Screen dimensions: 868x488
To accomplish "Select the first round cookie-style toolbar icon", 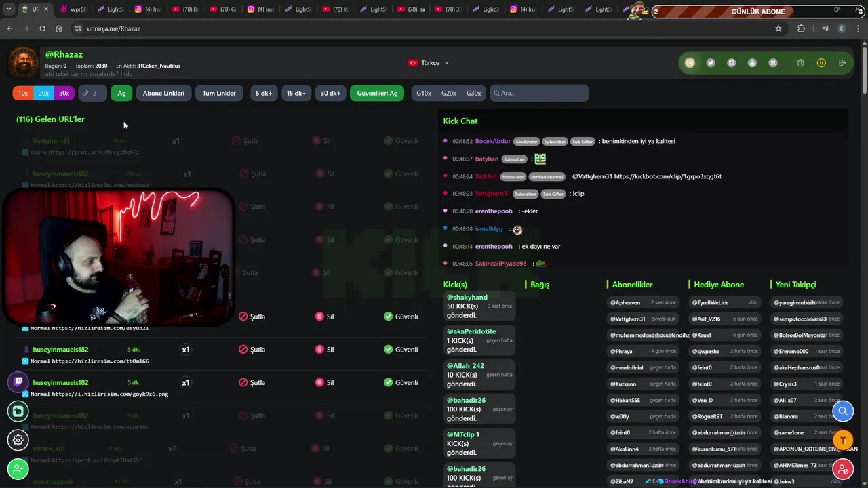I will [x=690, y=63].
